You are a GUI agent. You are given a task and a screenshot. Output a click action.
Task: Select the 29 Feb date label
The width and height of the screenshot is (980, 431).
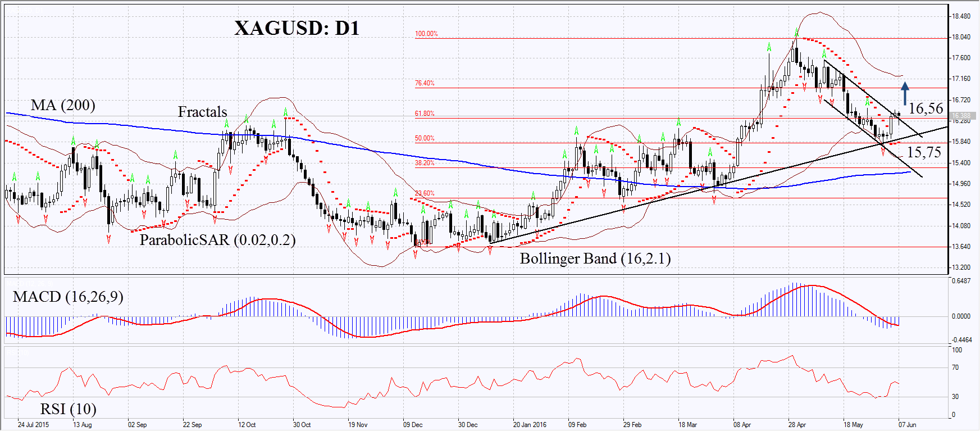pos(632,425)
